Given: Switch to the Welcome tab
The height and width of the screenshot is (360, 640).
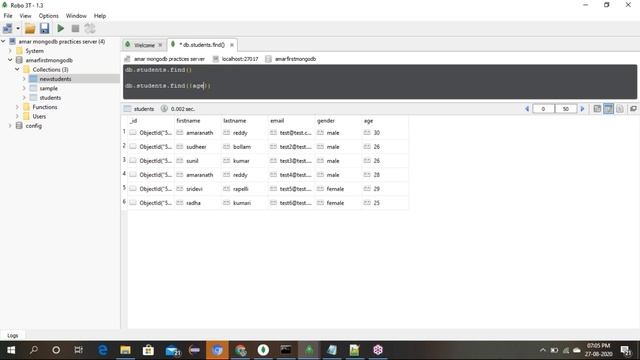Looking at the screenshot, I should click(x=143, y=45).
